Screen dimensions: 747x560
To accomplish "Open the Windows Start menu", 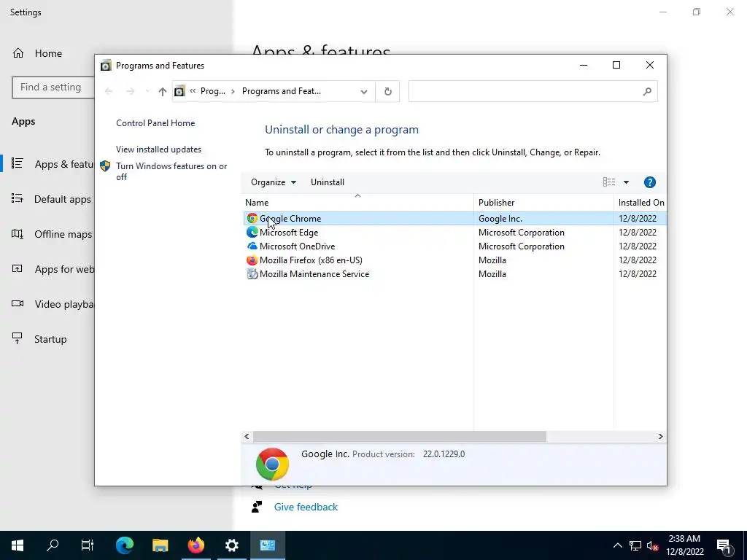I will 18,545.
